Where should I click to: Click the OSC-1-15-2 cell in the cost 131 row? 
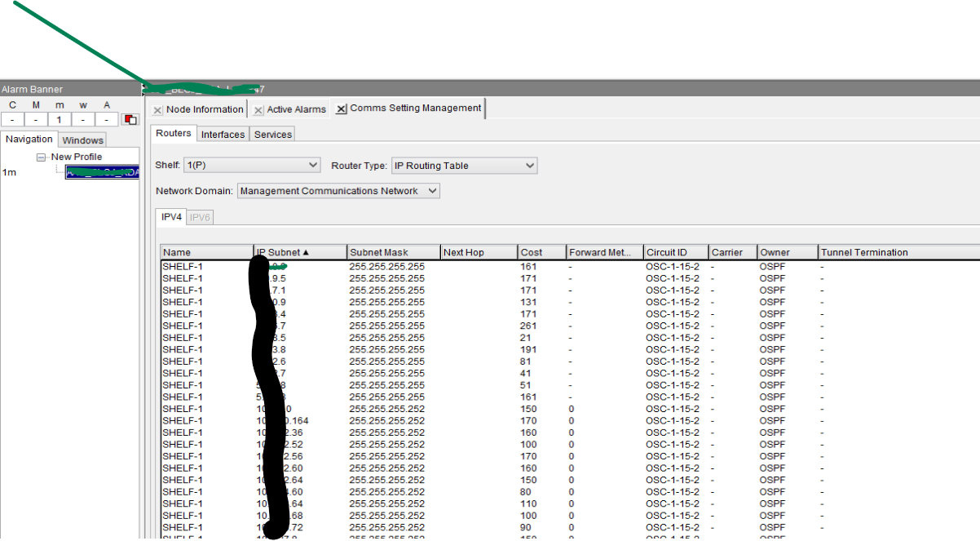click(x=673, y=302)
